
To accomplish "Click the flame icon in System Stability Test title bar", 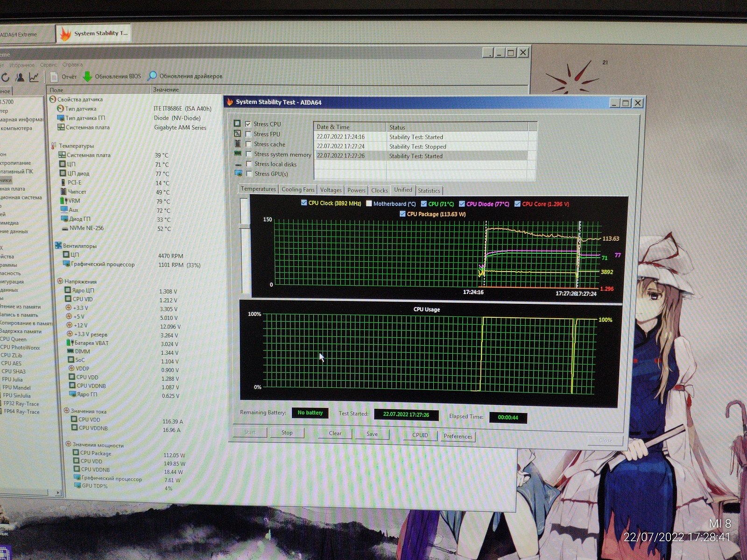I will pos(230,102).
